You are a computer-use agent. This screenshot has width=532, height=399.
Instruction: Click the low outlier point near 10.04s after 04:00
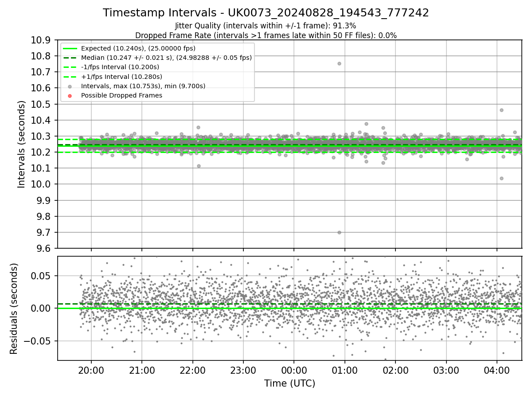[501, 178]
